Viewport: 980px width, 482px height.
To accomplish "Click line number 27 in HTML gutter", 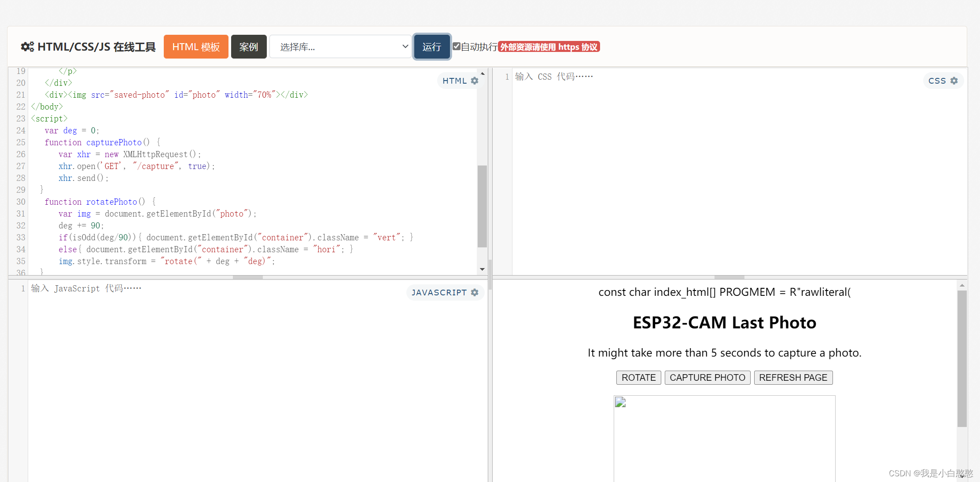I will click(21, 166).
